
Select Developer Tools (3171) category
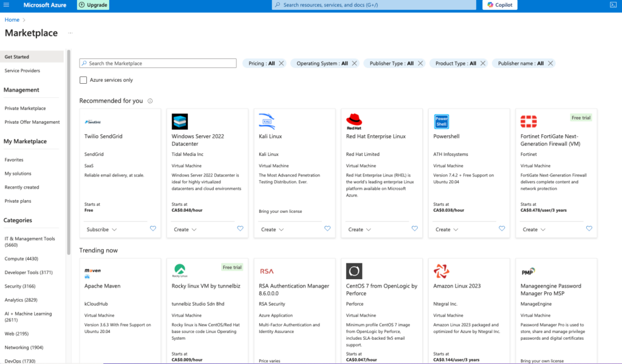[x=29, y=272]
